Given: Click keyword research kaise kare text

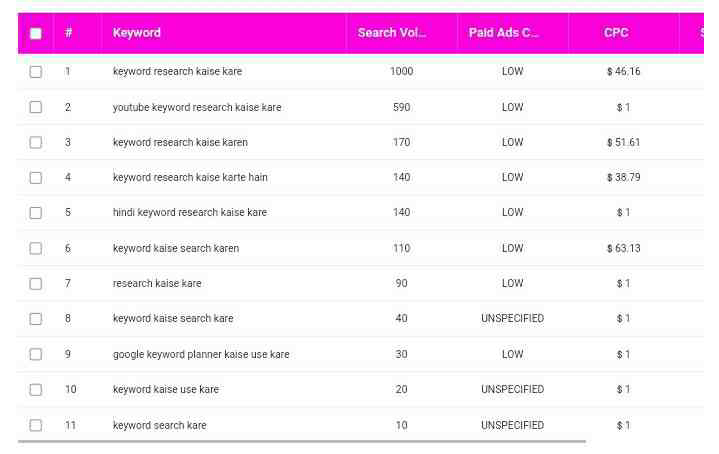Looking at the screenshot, I should (x=177, y=72).
